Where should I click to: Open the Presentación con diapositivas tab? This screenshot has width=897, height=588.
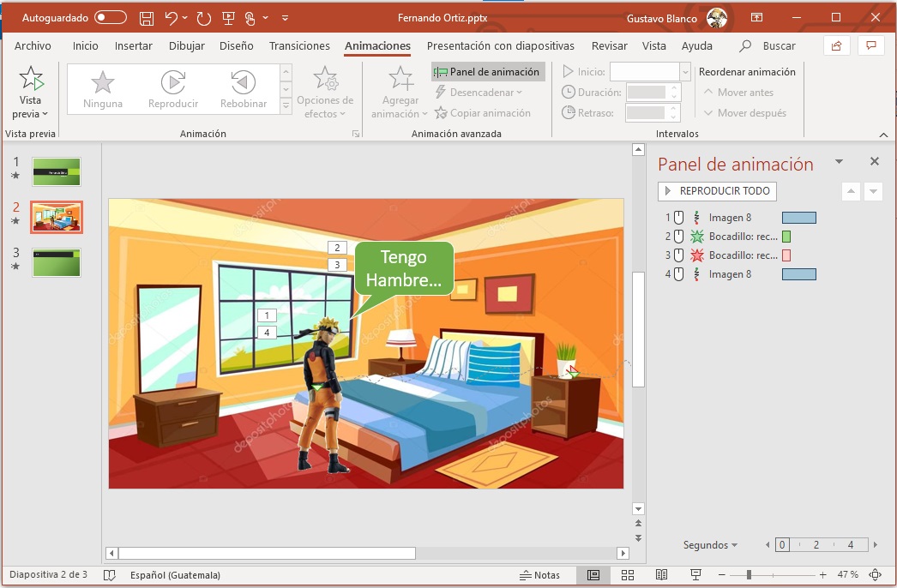click(501, 45)
